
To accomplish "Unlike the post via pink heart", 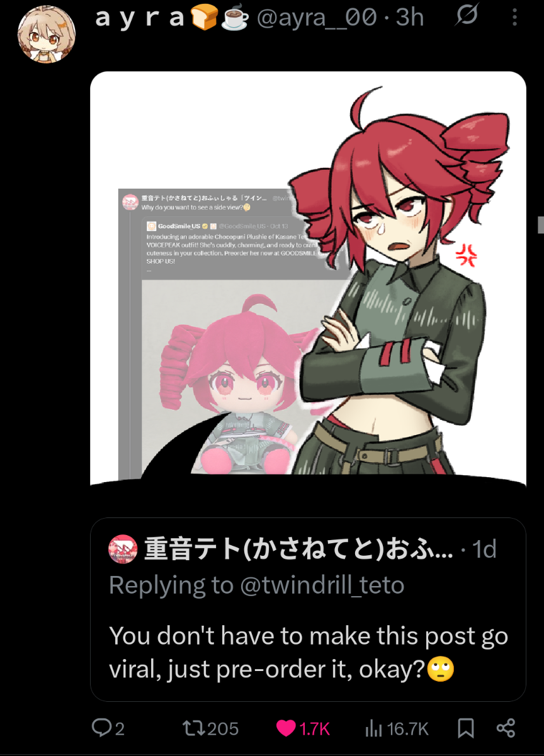I will (x=286, y=729).
